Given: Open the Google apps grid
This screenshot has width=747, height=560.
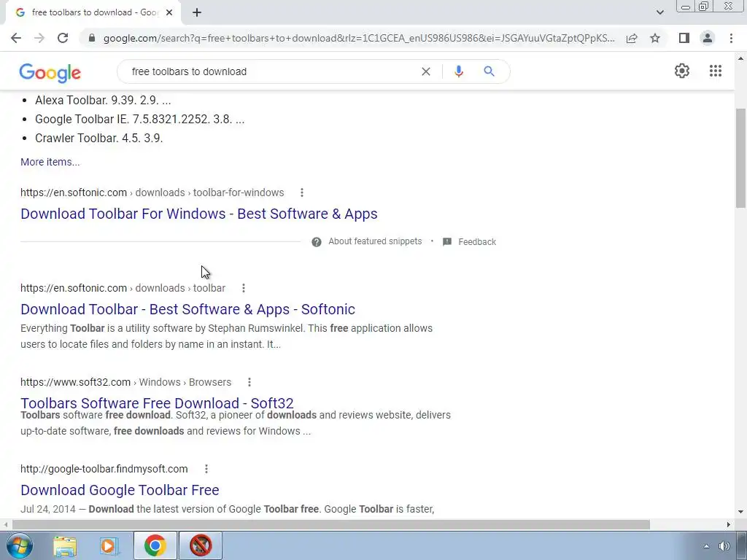Looking at the screenshot, I should [x=716, y=71].
